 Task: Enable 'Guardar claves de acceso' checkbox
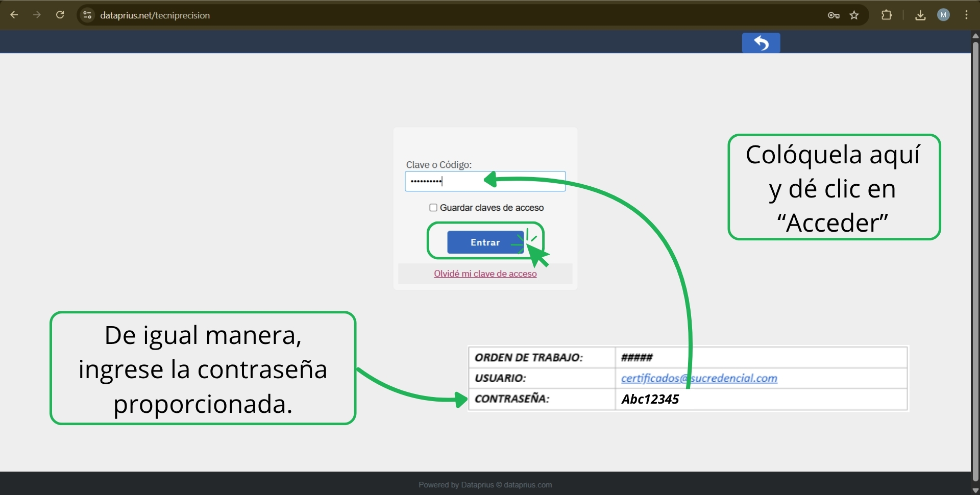coord(433,208)
